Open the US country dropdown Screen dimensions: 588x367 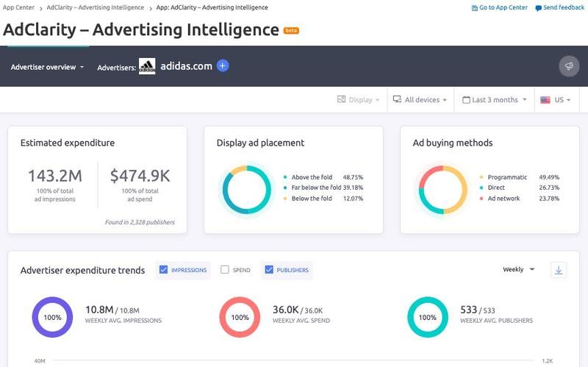[556, 100]
